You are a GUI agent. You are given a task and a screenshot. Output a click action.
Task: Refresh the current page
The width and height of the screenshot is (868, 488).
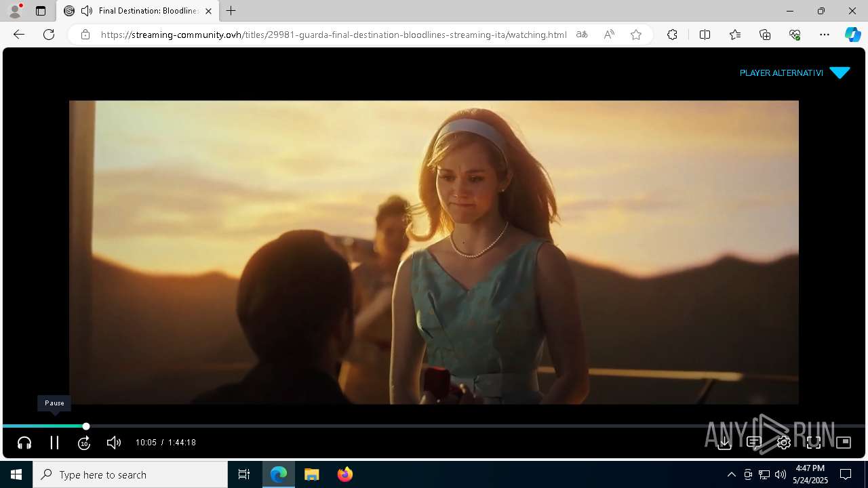(x=49, y=35)
